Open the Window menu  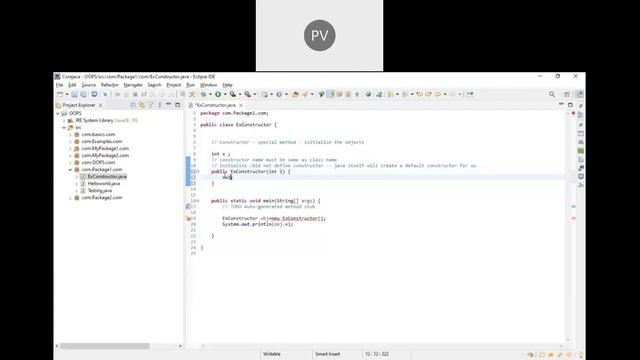click(209, 85)
